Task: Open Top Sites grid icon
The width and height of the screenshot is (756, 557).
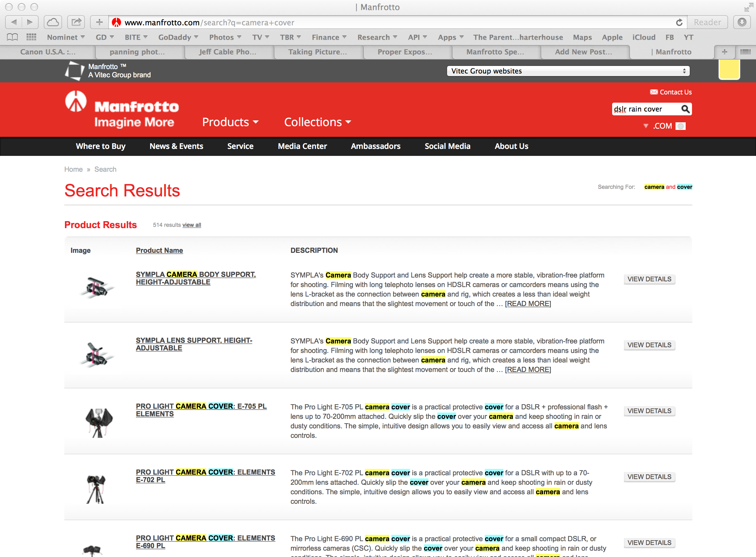Action: 31,37
